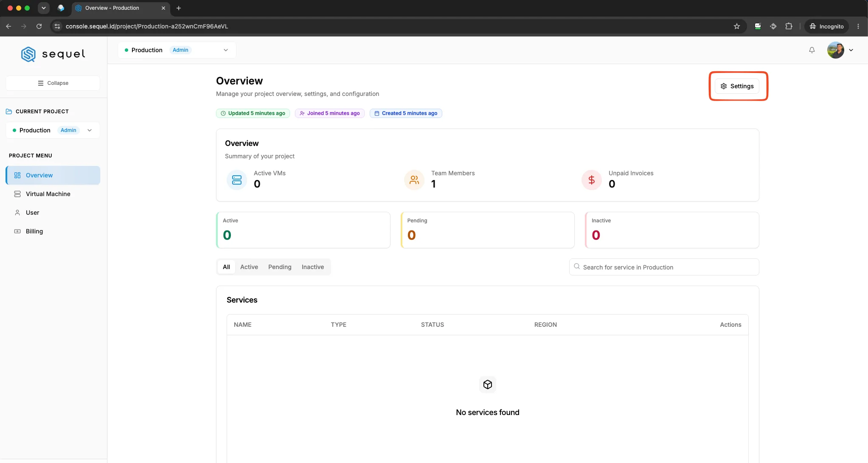Click the Search for service input field
The height and width of the screenshot is (463, 868).
pos(664,267)
